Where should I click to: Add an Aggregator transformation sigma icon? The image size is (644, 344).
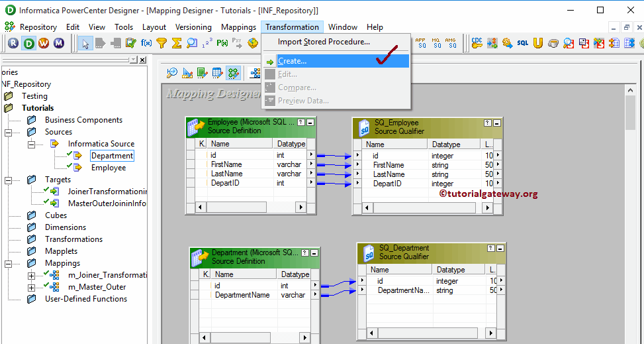point(177,43)
